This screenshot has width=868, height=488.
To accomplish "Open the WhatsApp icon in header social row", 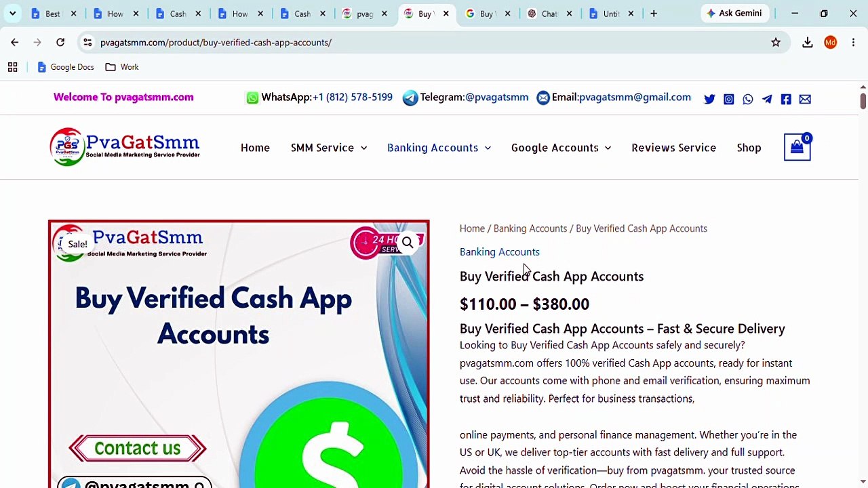I will click(748, 99).
